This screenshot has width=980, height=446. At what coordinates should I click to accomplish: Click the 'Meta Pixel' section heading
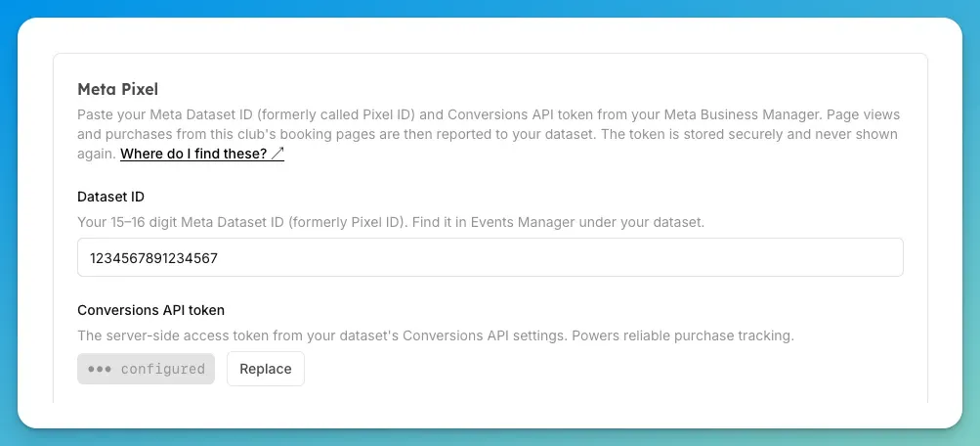point(117,89)
